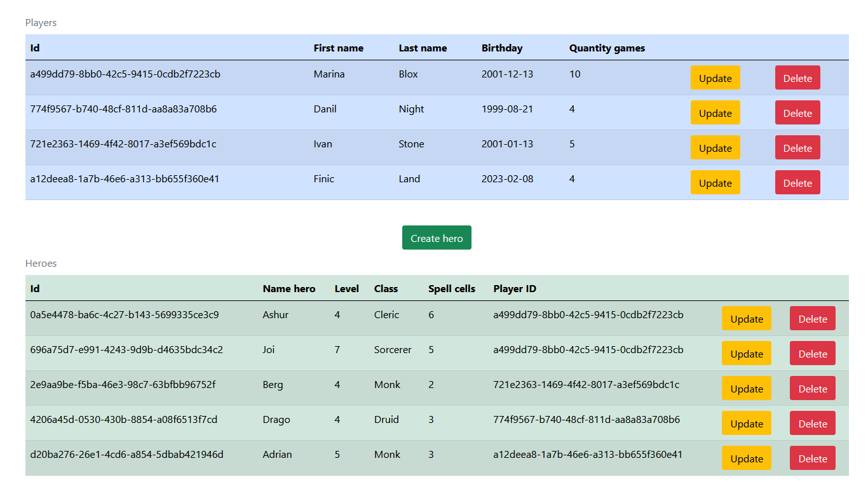Click Update for player Marina Blox

715,77
